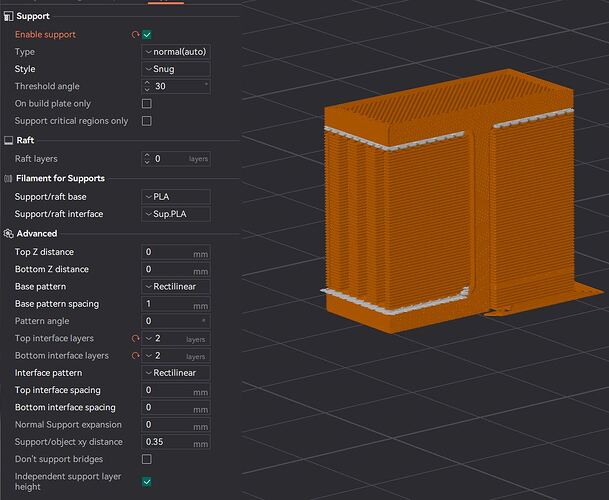Click the Advanced section gear icon
The image size is (609, 500).
[x=8, y=233]
